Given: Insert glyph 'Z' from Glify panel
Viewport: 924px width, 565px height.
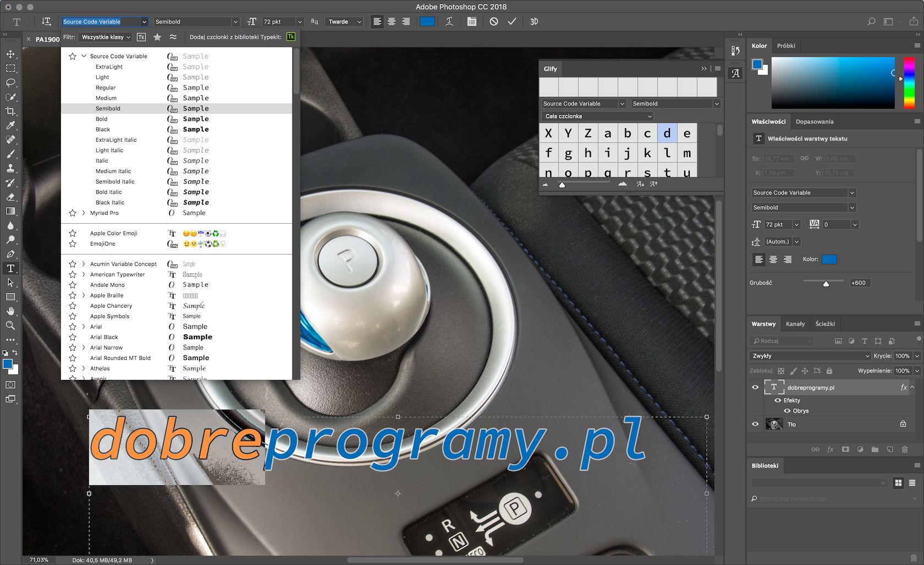Looking at the screenshot, I should 588,134.
